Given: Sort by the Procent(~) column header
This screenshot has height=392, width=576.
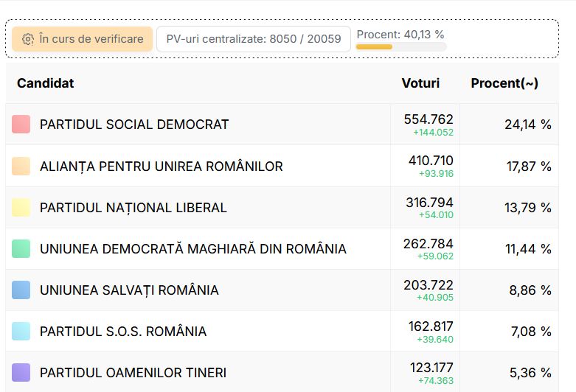Looking at the screenshot, I should click(x=504, y=83).
